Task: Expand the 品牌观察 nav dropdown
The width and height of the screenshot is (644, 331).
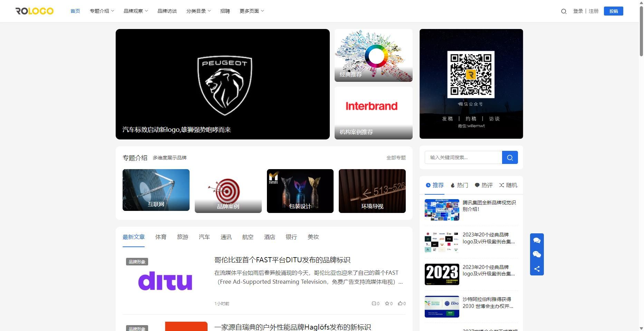Action: click(136, 11)
